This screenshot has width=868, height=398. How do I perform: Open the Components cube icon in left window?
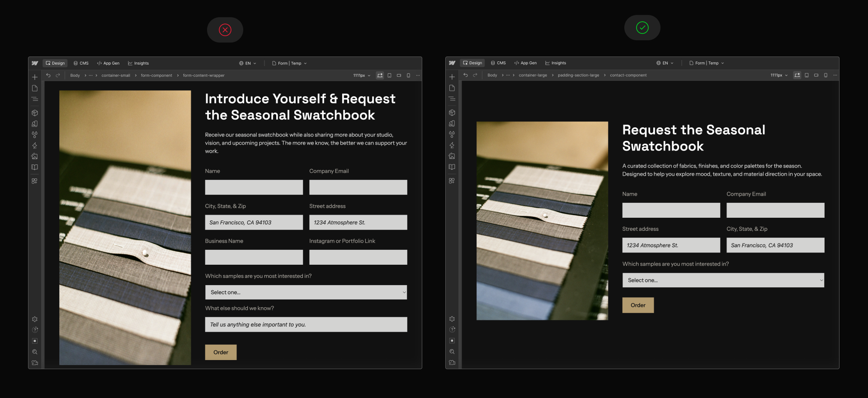[35, 113]
